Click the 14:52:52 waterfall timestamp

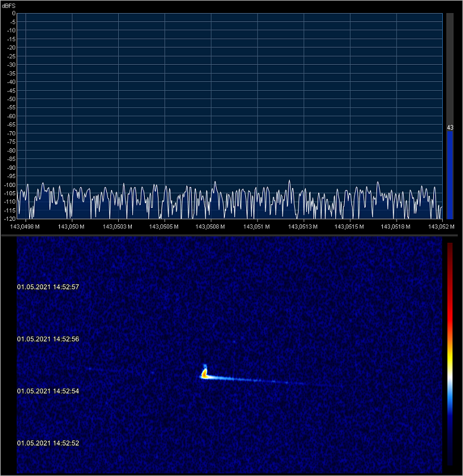(x=48, y=443)
